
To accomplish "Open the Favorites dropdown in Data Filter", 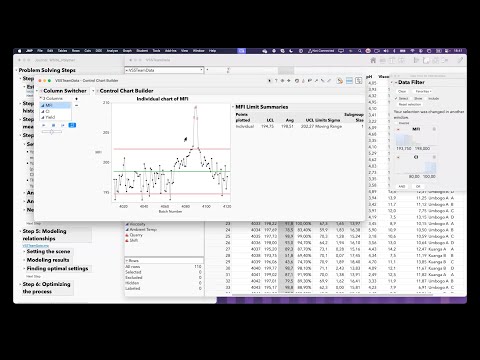I will (x=423, y=91).
